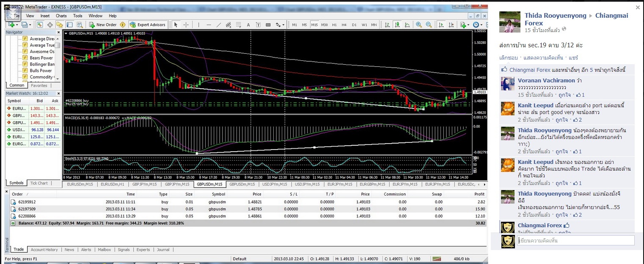
Task: Switch chart to D1 timeframe
Action: tap(354, 24)
